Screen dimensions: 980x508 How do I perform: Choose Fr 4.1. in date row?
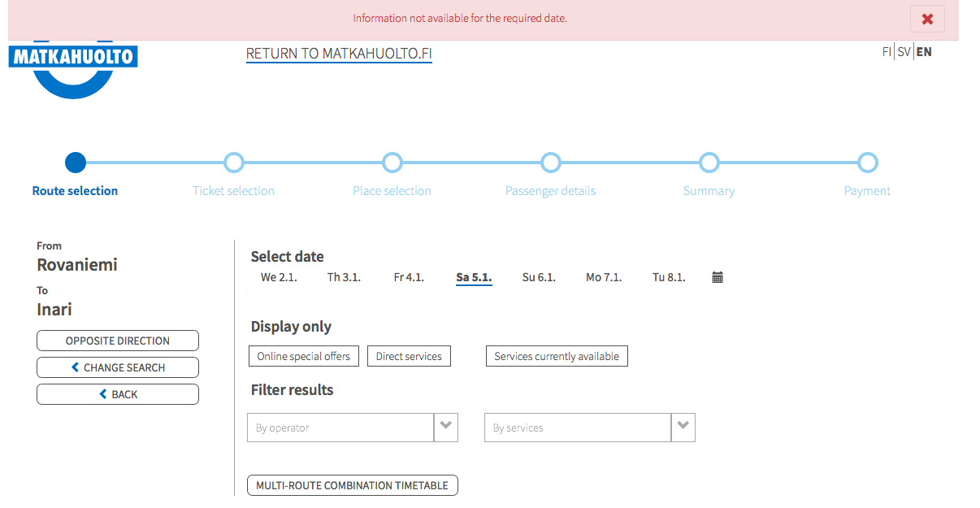(x=409, y=277)
